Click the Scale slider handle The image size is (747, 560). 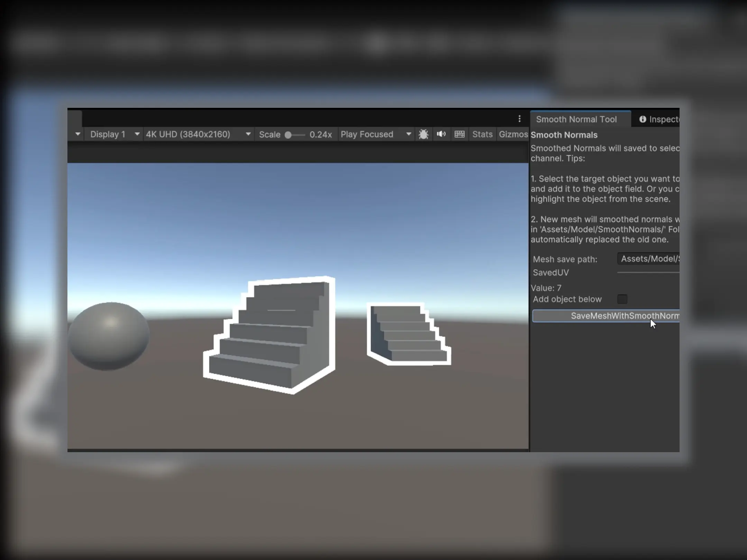pyautogui.click(x=288, y=135)
